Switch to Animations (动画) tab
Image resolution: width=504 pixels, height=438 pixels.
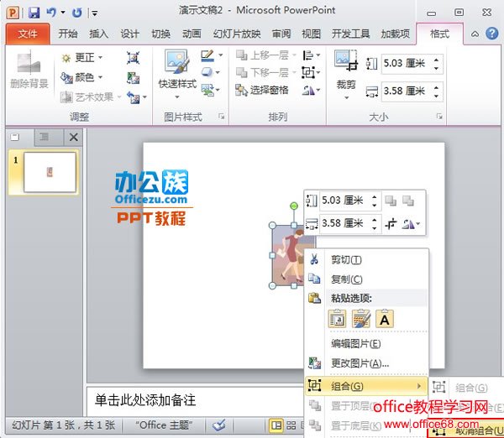[x=192, y=34]
